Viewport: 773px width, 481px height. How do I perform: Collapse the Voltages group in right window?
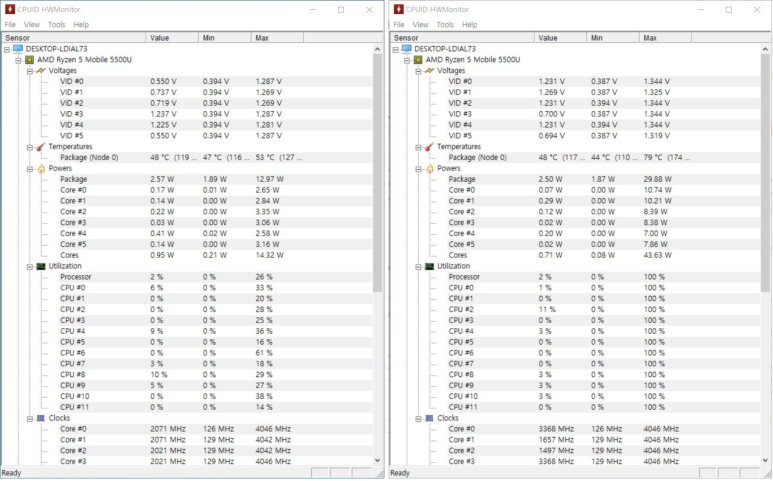pyautogui.click(x=418, y=71)
